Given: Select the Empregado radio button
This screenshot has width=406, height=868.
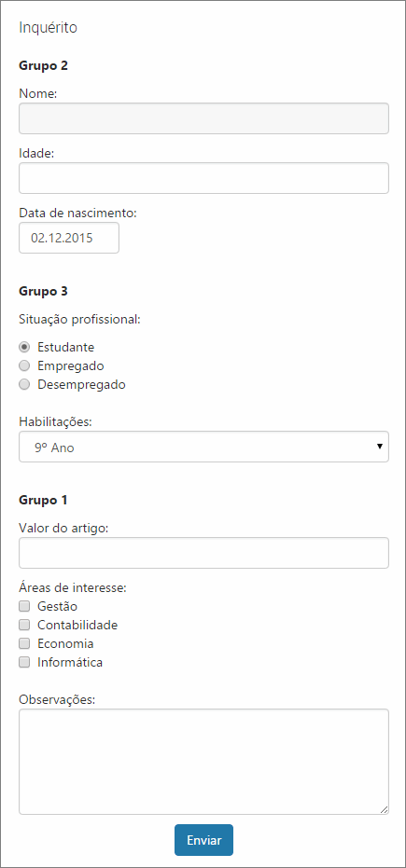Looking at the screenshot, I should (24, 365).
